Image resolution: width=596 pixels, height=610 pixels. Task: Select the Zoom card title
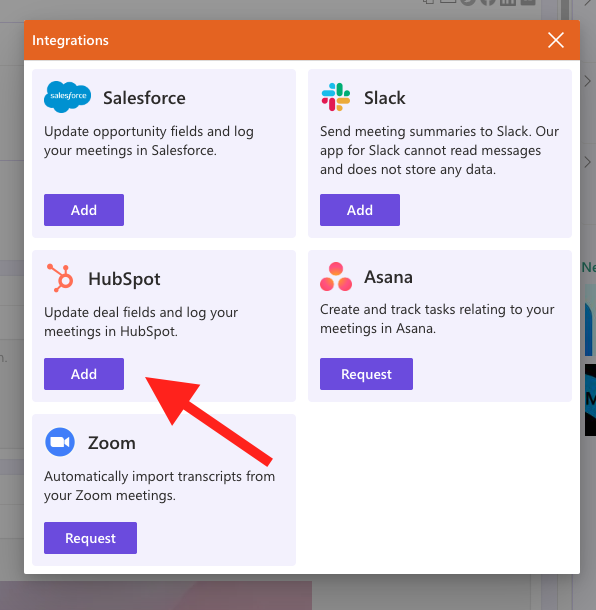[x=112, y=443]
